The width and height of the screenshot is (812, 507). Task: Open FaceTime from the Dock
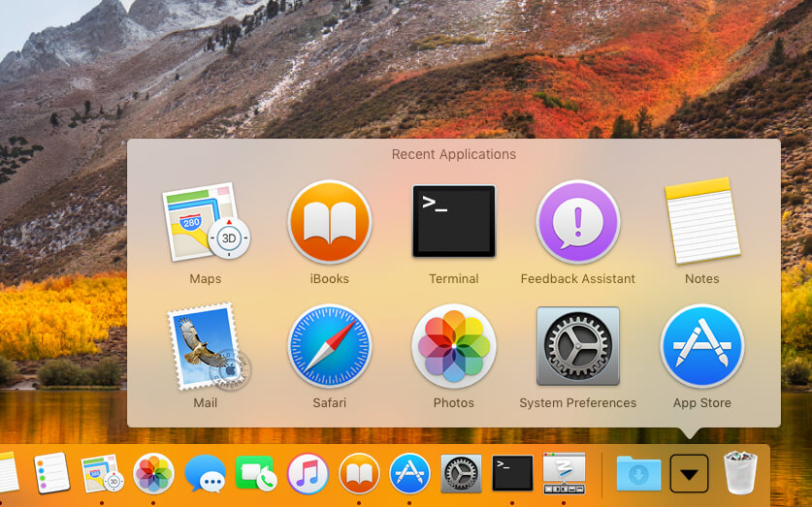point(256,474)
